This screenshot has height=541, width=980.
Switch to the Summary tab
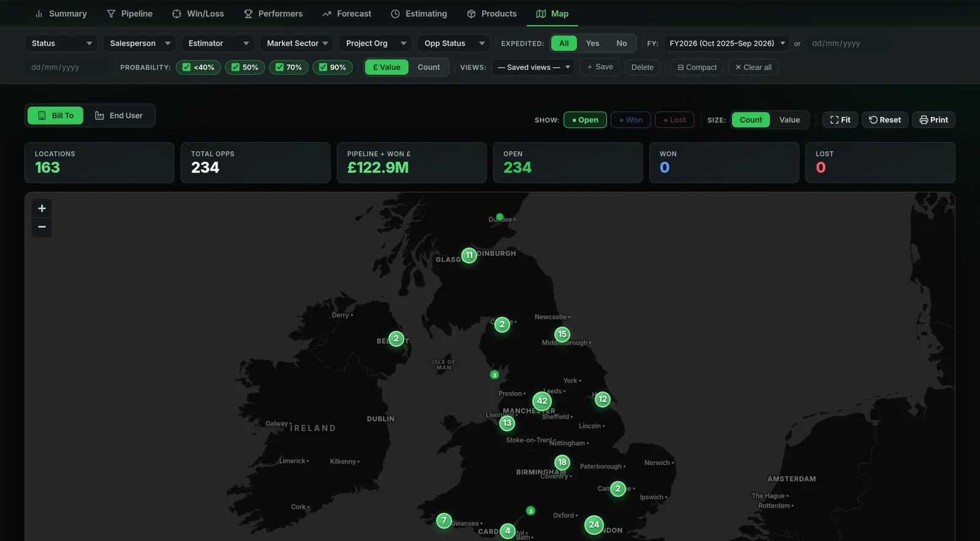(x=61, y=13)
